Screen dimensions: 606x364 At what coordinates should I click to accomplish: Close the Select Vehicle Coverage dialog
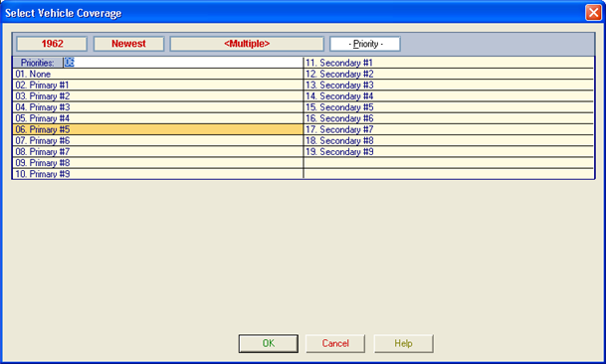click(593, 13)
